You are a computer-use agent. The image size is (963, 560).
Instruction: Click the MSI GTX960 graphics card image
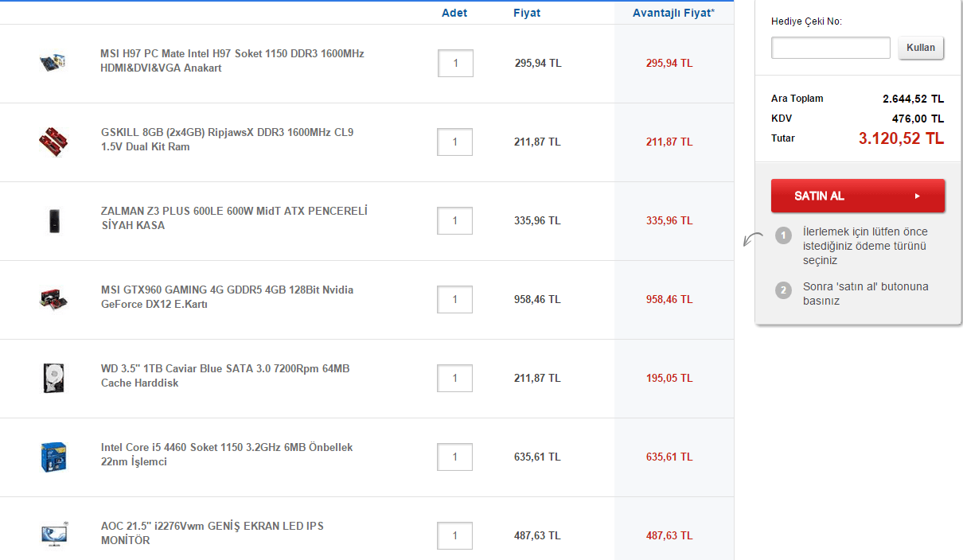pyautogui.click(x=53, y=299)
